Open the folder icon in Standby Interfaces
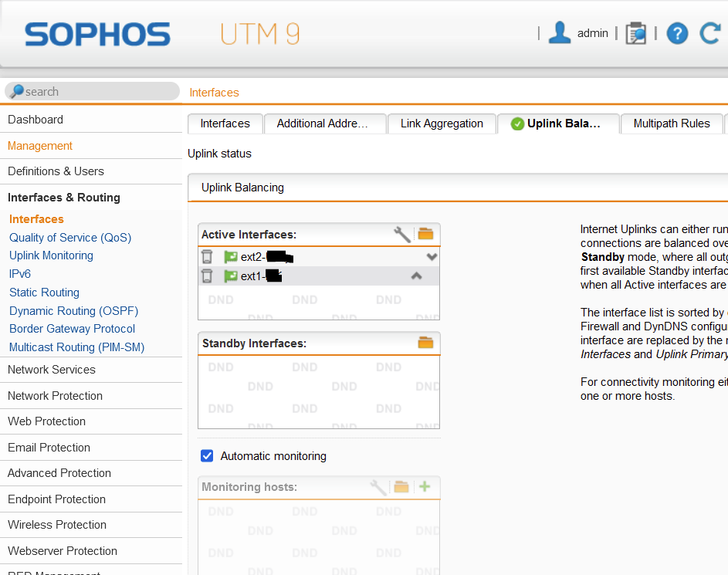The width and height of the screenshot is (728, 575). 425,343
